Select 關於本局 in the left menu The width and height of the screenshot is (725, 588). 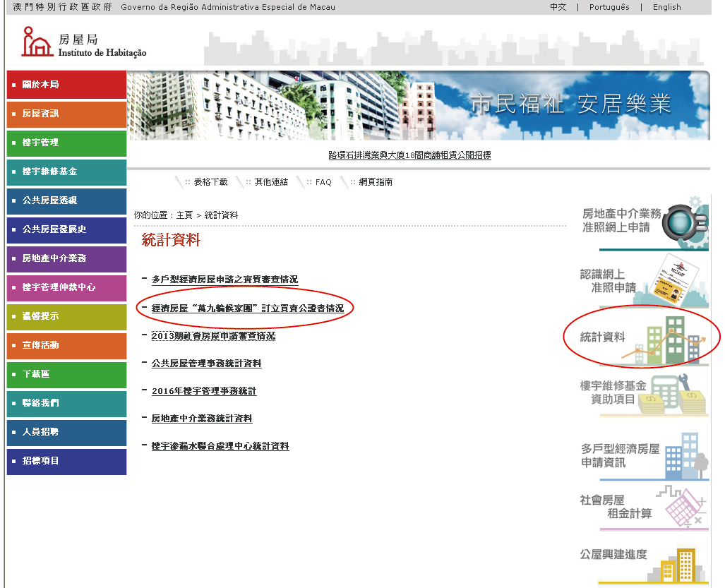[66, 85]
